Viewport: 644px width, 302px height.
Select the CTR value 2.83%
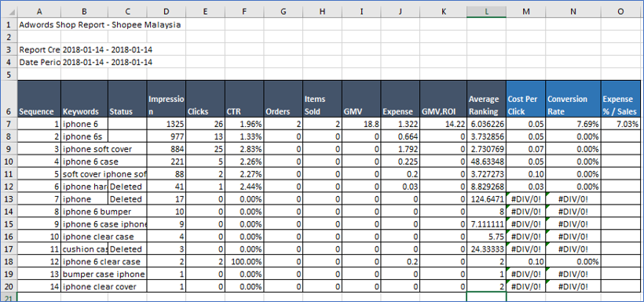click(244, 149)
